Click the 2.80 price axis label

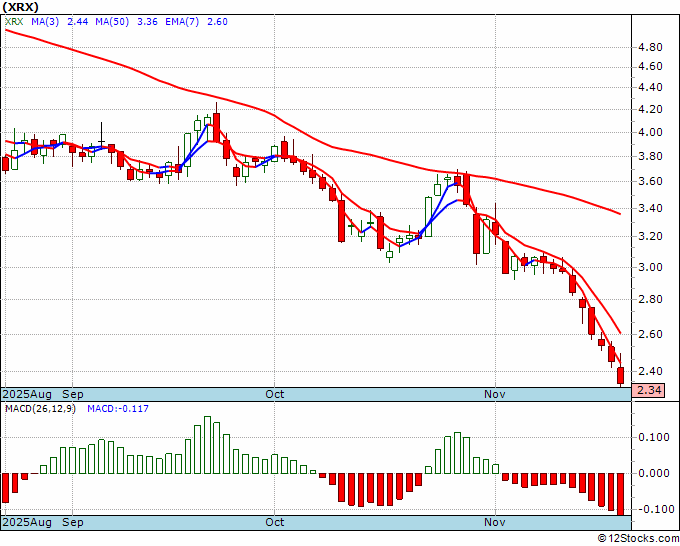pos(651,299)
